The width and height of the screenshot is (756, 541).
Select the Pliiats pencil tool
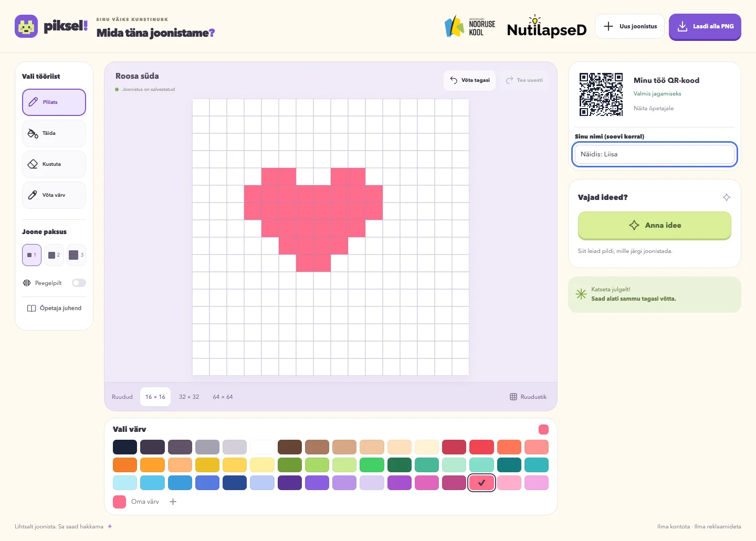pos(54,102)
